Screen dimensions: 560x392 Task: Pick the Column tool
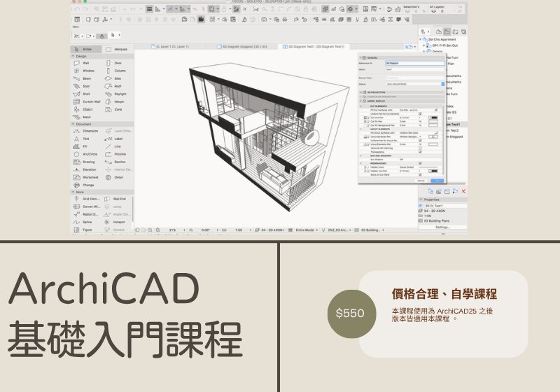(115, 71)
